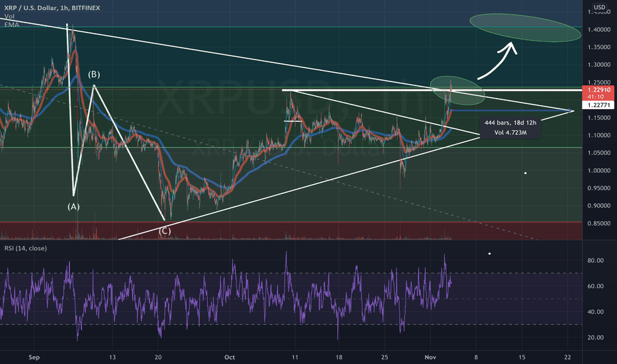Click the 11 date label on time axis
This screenshot has height=364, width=617.
tap(295, 357)
